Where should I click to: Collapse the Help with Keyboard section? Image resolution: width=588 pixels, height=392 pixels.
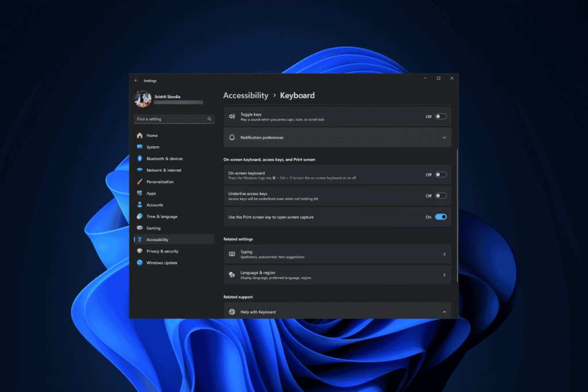pyautogui.click(x=444, y=311)
